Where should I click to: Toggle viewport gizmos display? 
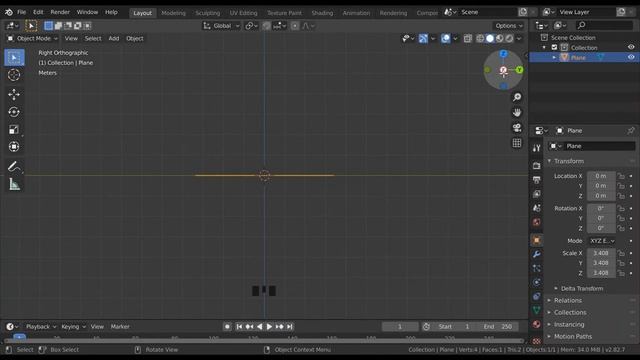tap(423, 38)
